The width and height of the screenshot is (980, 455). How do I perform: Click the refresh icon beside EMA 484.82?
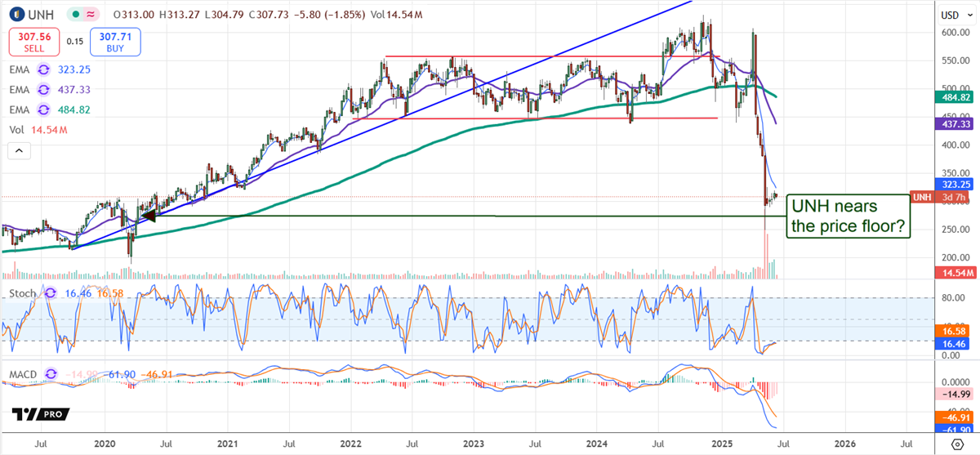tap(44, 110)
